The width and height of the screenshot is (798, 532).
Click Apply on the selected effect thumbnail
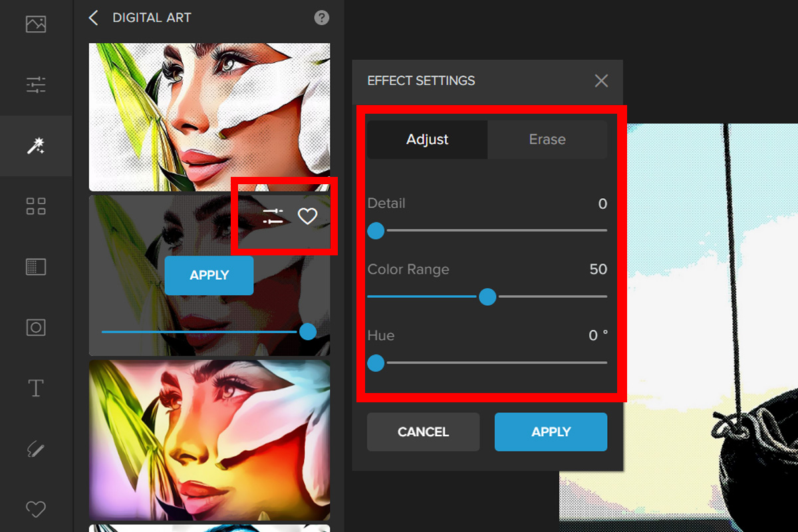pyautogui.click(x=209, y=275)
